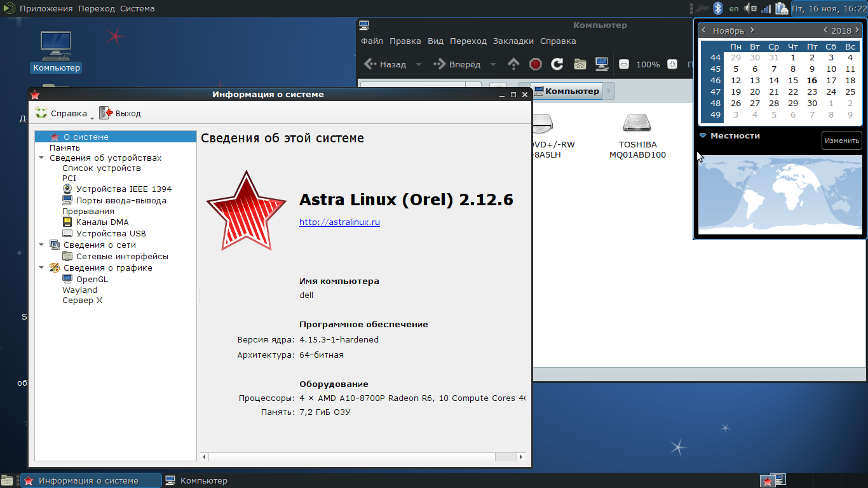Select Память in the system info tree
Screen dimensions: 868x488
click(x=65, y=147)
